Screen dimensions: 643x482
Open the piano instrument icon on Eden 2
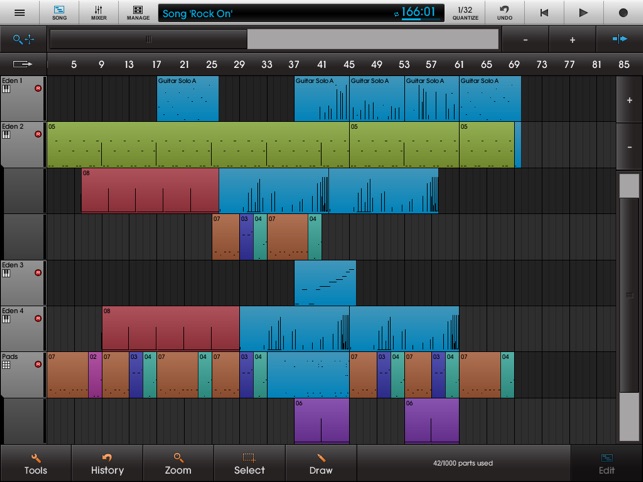click(x=7, y=135)
